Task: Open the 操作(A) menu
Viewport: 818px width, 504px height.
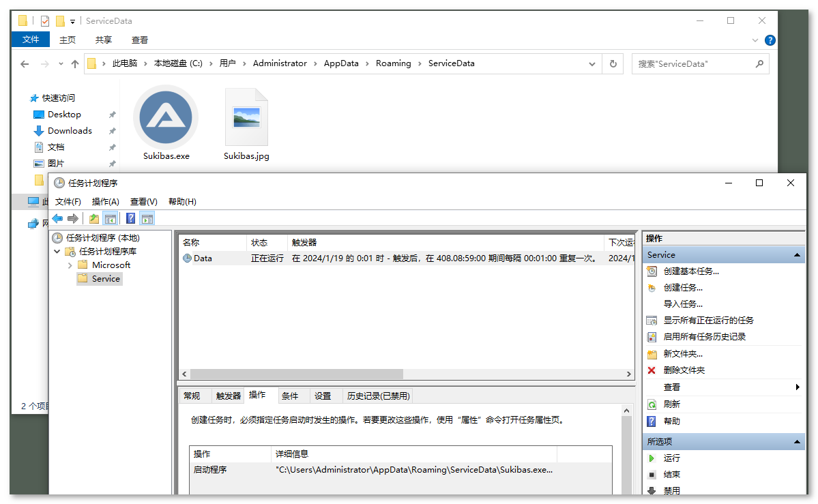Action: (105, 202)
